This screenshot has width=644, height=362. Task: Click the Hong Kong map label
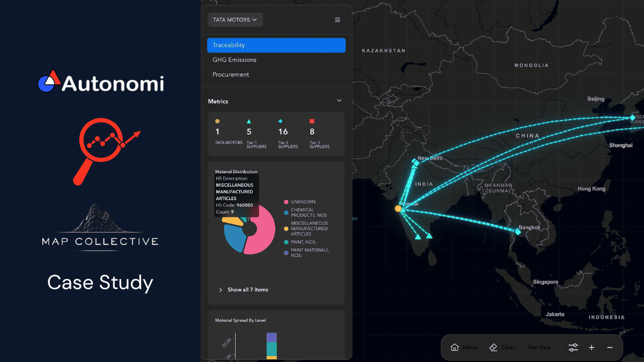(591, 189)
